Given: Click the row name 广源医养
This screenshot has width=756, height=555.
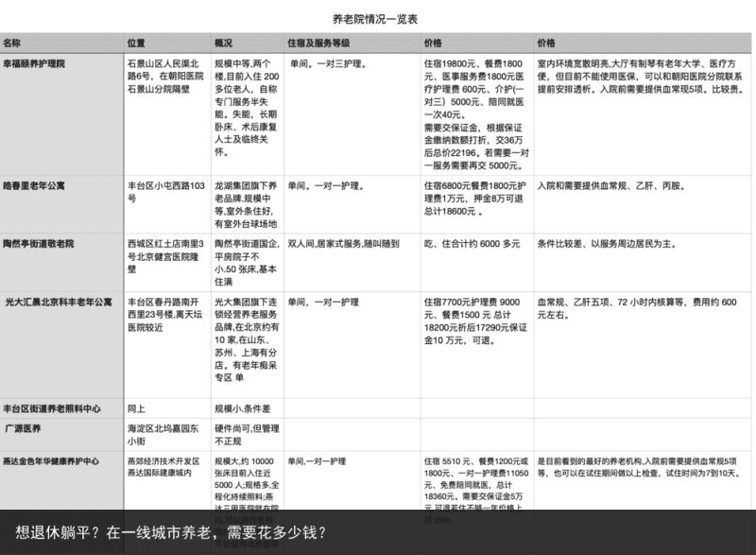Looking at the screenshot, I should coord(23,428).
